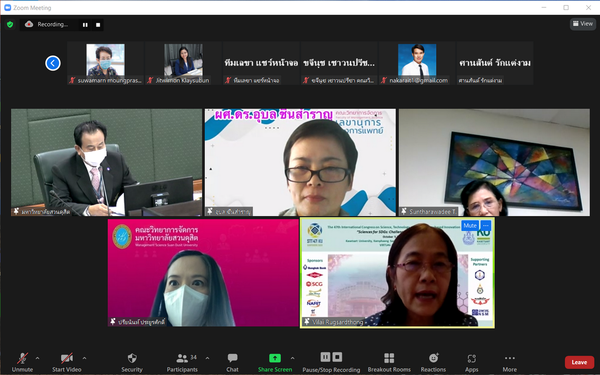Click the green encryption shield icon

tap(10, 24)
